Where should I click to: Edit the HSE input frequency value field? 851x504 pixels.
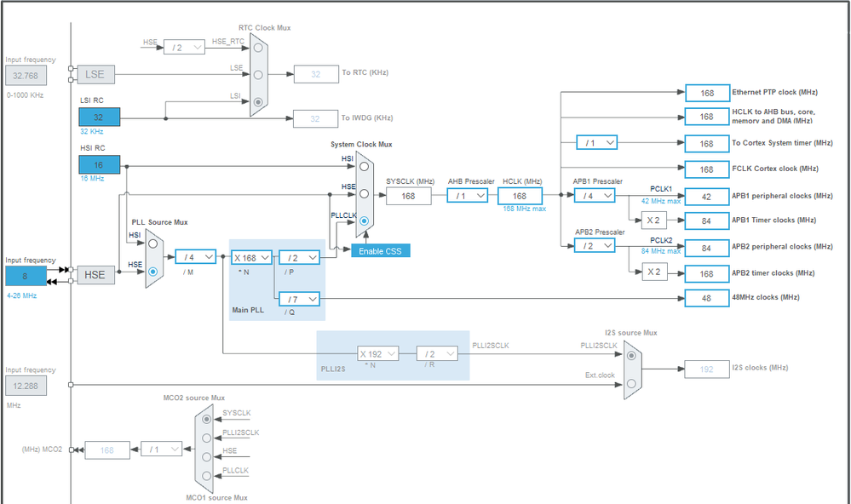[25, 275]
